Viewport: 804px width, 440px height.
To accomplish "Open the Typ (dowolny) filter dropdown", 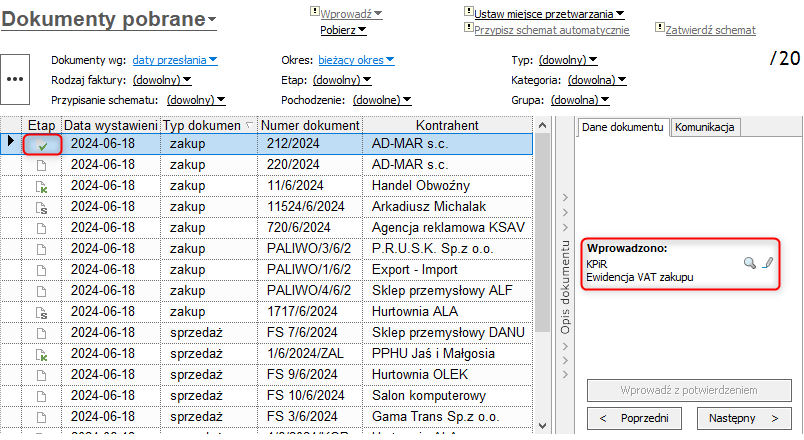I will pos(568,60).
